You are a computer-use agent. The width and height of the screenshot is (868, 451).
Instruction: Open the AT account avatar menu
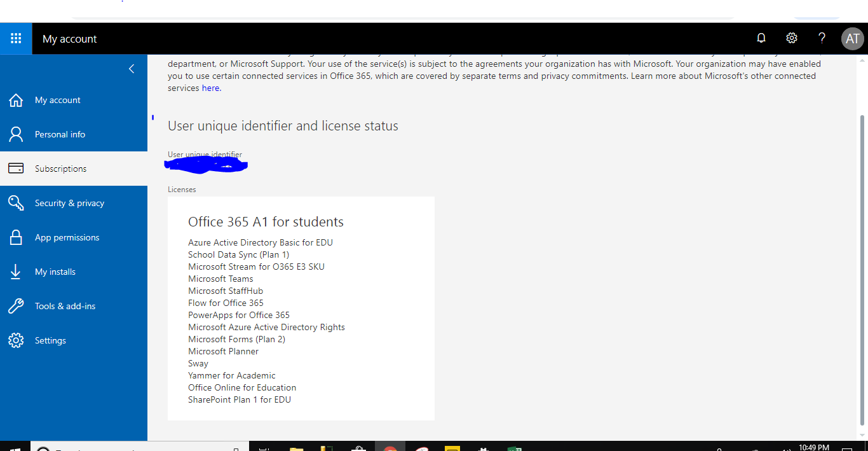tap(853, 39)
